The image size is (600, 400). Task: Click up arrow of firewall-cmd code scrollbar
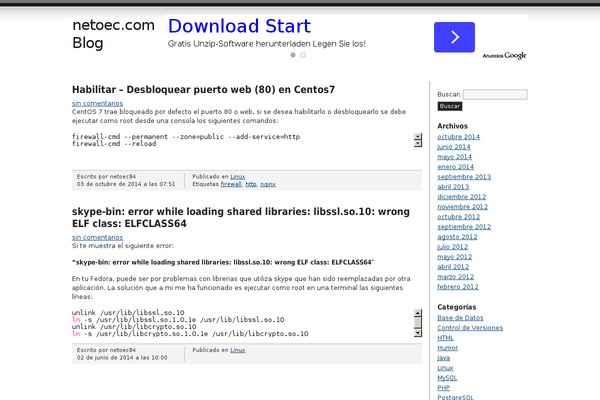click(x=418, y=136)
